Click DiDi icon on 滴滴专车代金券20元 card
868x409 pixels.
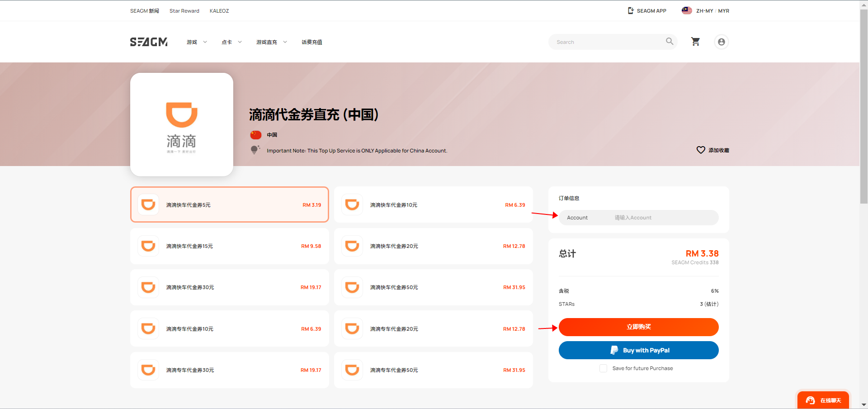point(352,328)
